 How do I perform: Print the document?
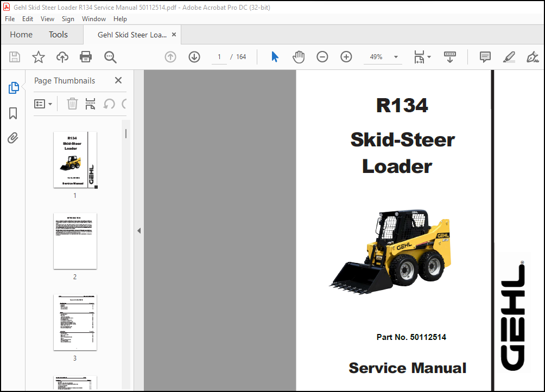point(86,57)
